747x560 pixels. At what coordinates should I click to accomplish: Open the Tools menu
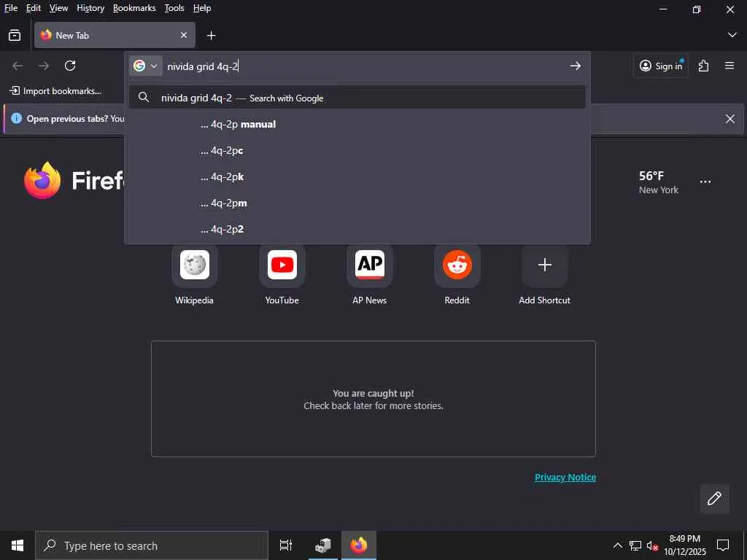[x=174, y=8]
